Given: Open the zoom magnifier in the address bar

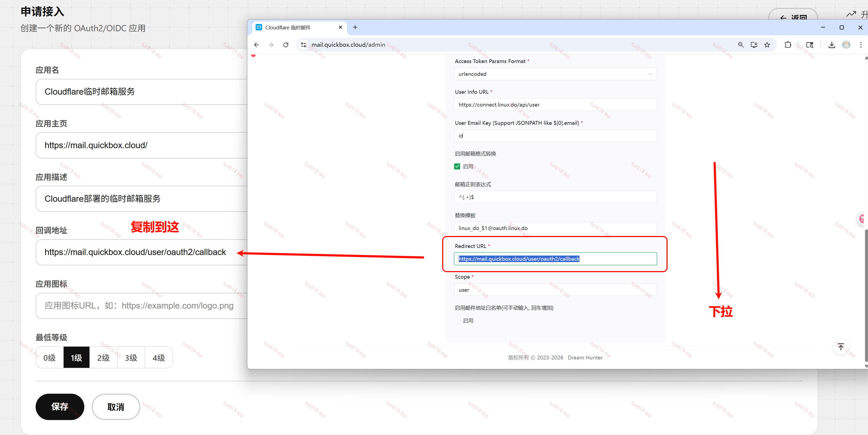Looking at the screenshot, I should 741,45.
